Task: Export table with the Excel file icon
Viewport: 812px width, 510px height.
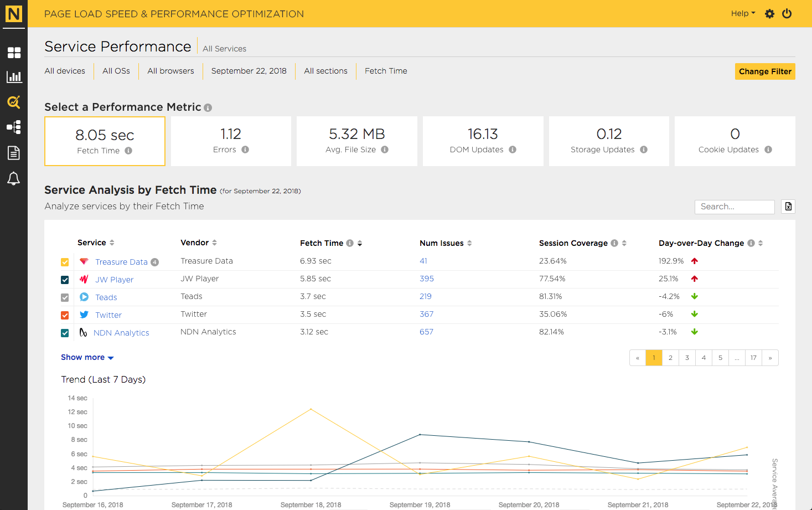Action: pyautogui.click(x=788, y=207)
